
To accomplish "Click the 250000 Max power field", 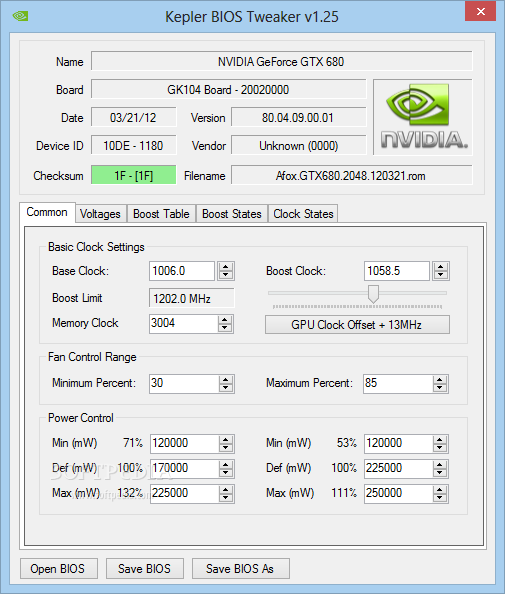I will pos(399,494).
